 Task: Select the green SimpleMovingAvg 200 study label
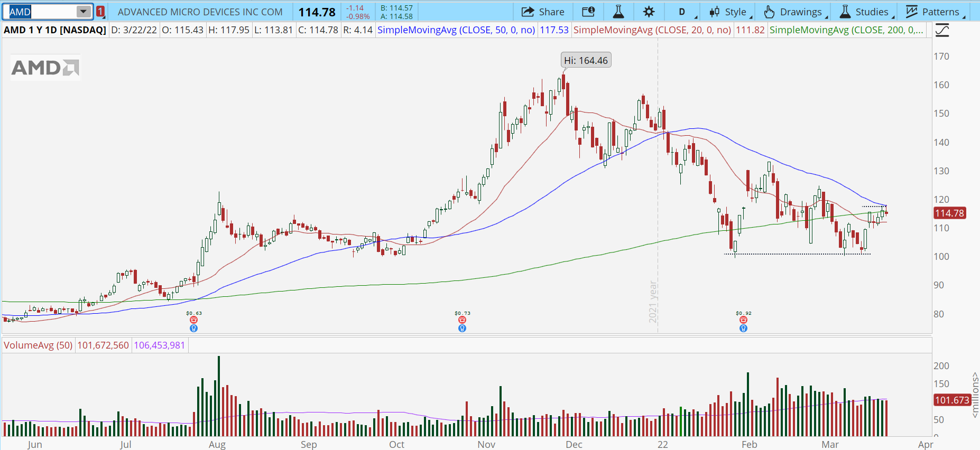846,30
